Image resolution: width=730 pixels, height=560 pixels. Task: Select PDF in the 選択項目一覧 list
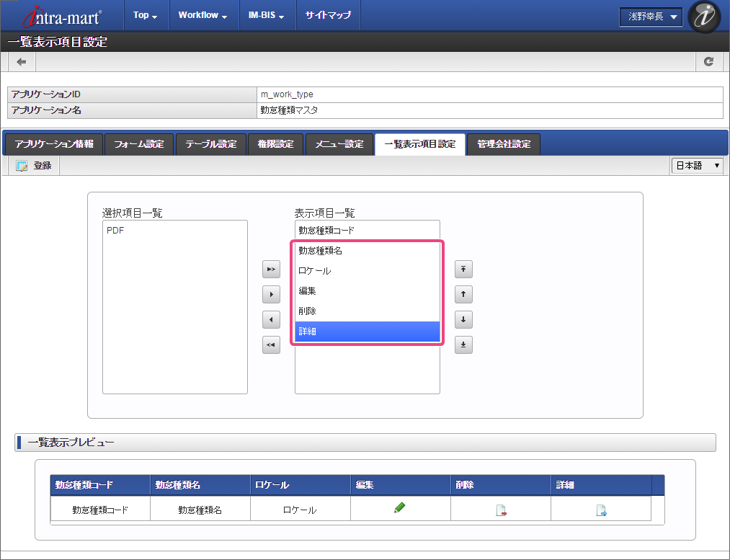pyautogui.click(x=114, y=231)
